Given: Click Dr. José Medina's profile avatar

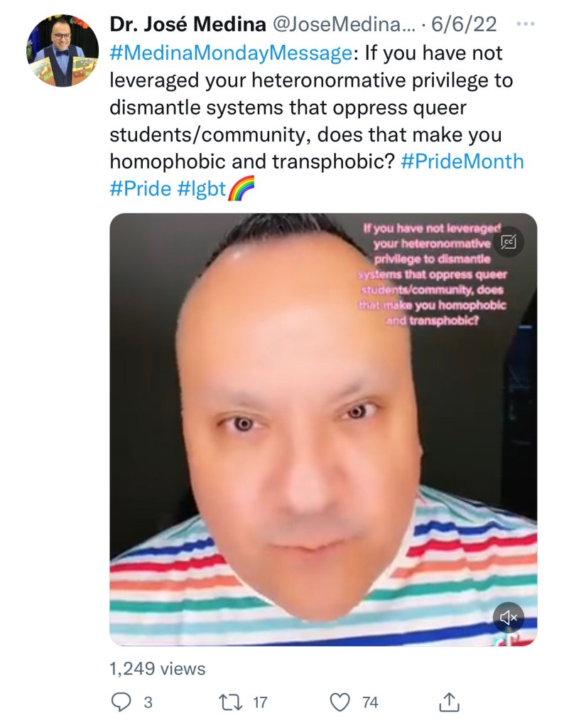Looking at the screenshot, I should point(63,50).
